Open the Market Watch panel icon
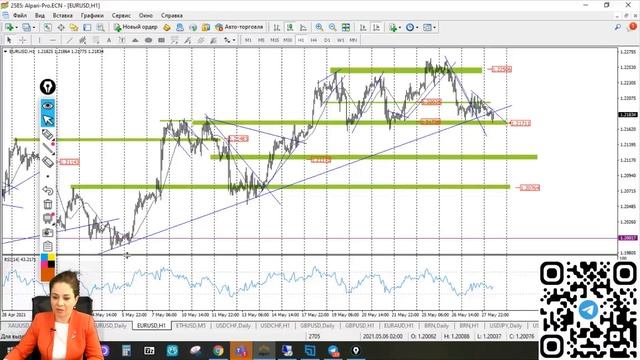640x360 pixels. point(47,27)
